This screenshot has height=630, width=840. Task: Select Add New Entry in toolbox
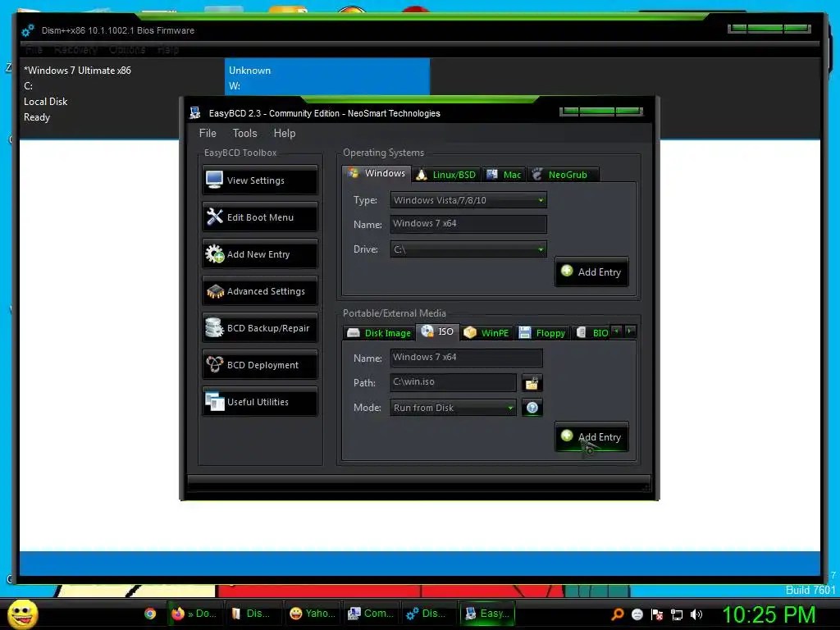(x=260, y=254)
